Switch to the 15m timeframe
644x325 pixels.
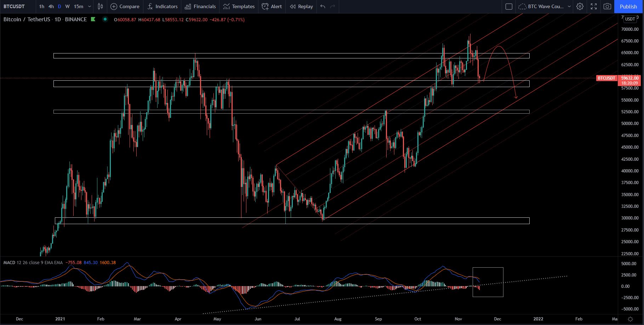click(x=79, y=6)
